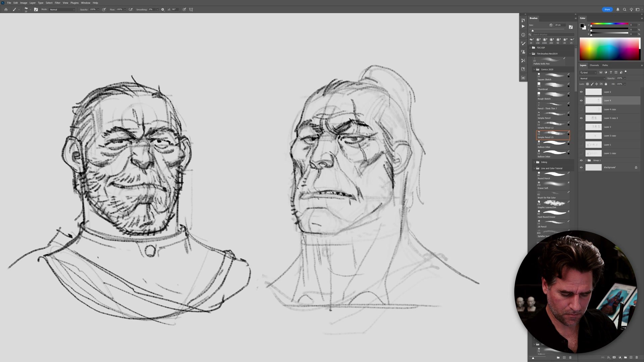Enable airbrush-style build-up icon
The height and width of the screenshot is (362, 644).
tap(131, 9)
